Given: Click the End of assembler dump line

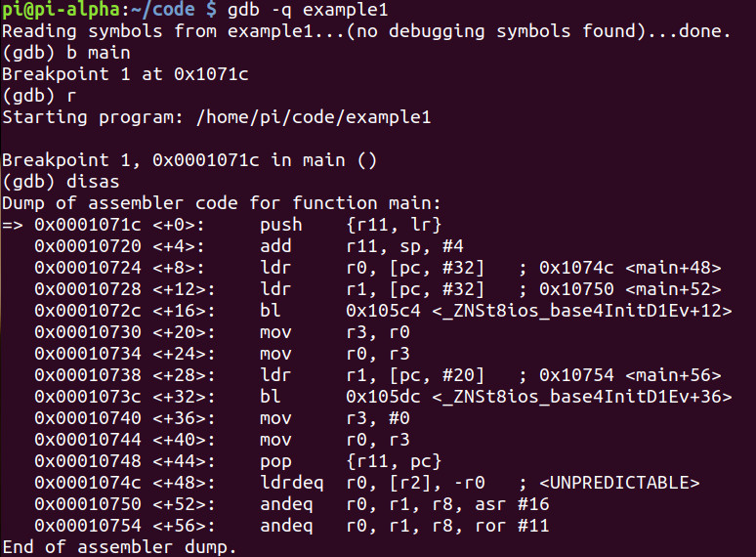Looking at the screenshot, I should [x=119, y=547].
